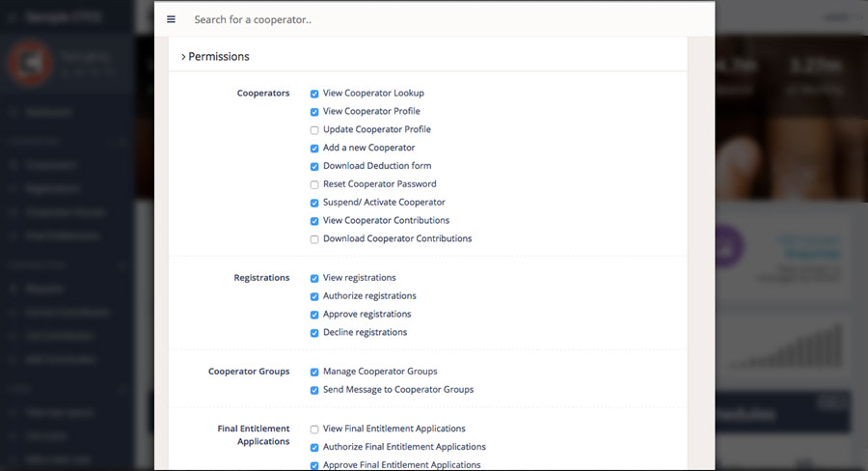The width and height of the screenshot is (868, 471).
Task: Uncheck Download Deduction form
Action: 314,167
